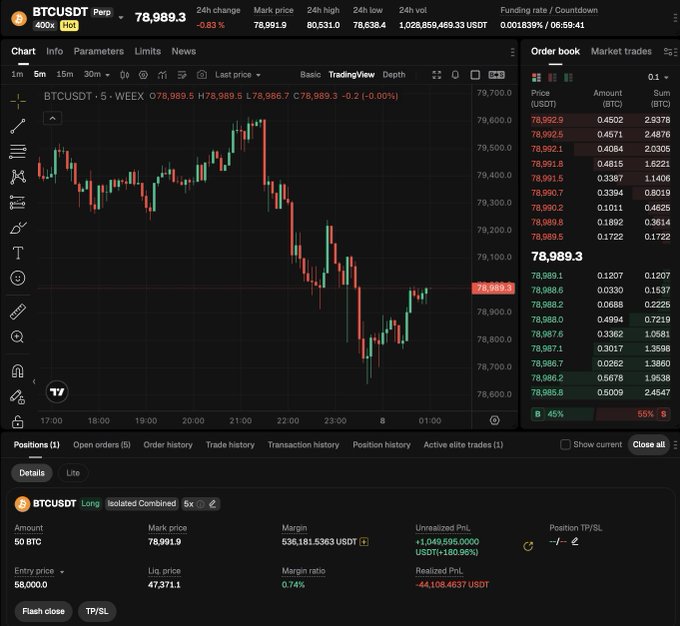This screenshot has width=680, height=626.
Task: Select the pattern drawing tool
Action: pyautogui.click(x=18, y=177)
